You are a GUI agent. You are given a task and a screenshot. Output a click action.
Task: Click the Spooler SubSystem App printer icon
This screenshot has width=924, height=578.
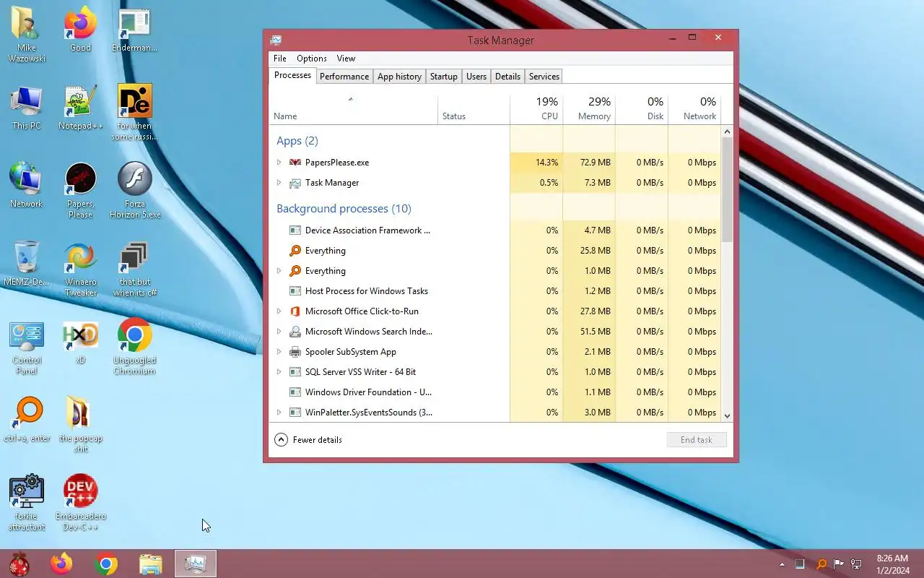click(295, 352)
